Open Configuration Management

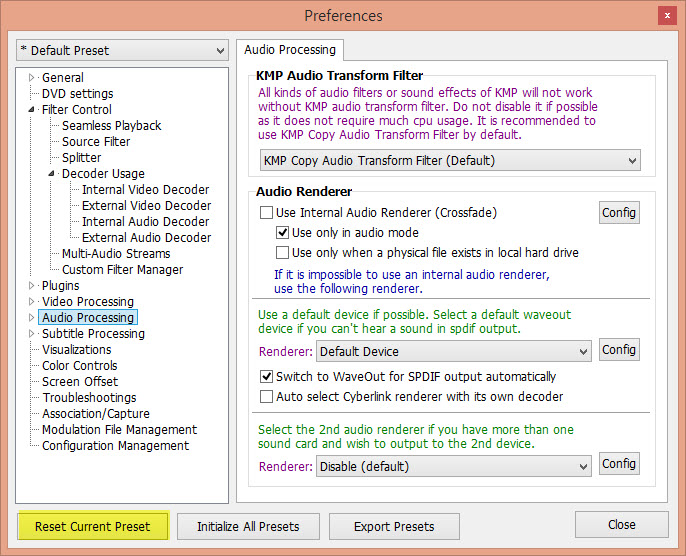[116, 445]
